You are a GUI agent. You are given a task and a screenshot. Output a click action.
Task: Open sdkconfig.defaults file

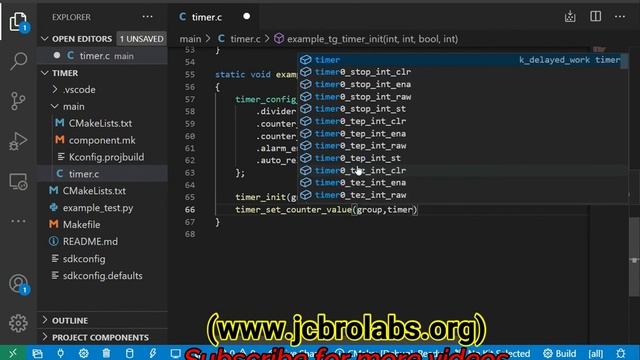[102, 276]
